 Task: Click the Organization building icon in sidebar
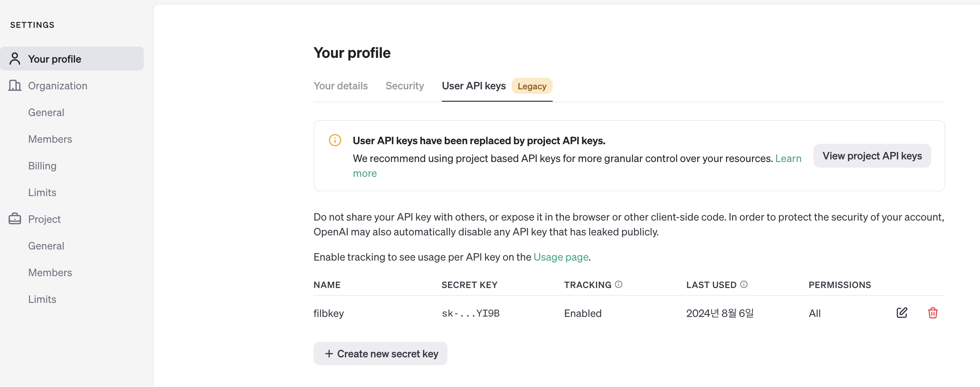[15, 86]
